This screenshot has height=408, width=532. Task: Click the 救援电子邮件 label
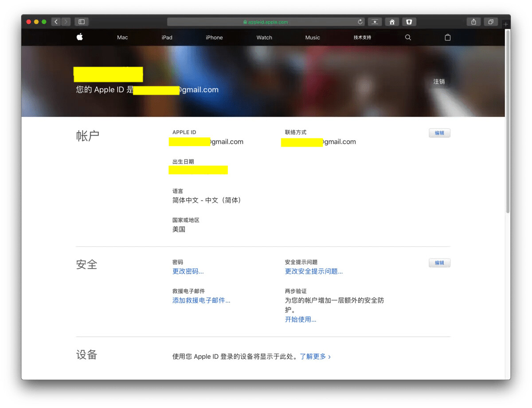188,291
